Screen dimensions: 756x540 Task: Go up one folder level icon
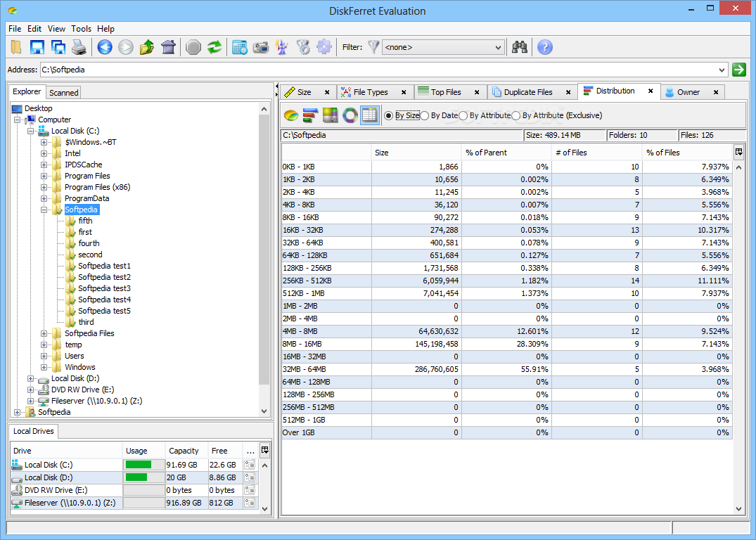147,47
